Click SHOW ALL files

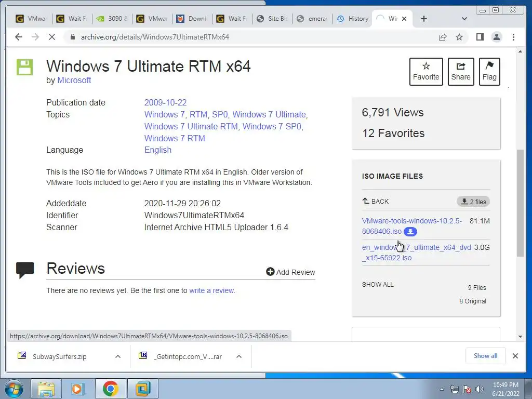pos(378,284)
